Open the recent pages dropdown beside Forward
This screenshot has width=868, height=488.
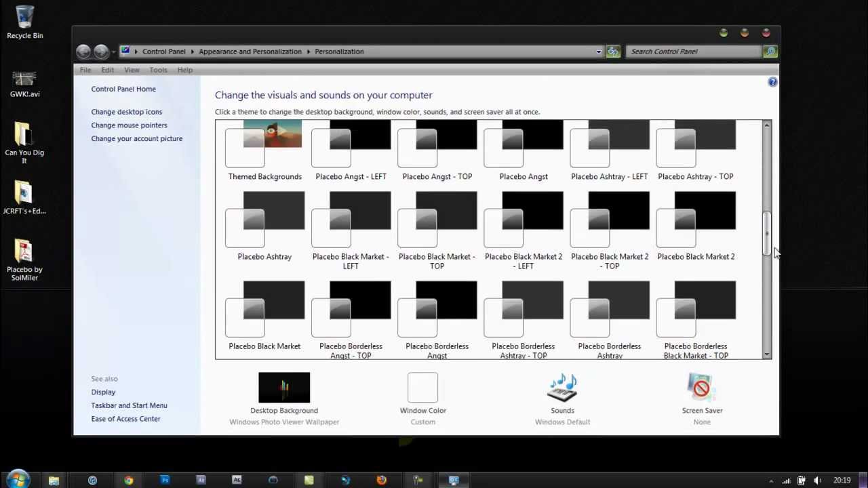113,52
